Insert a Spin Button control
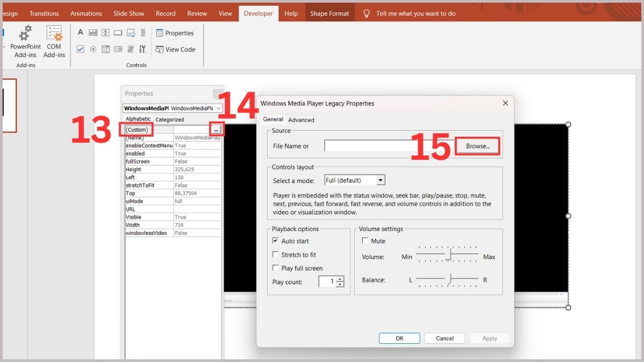 coord(105,32)
